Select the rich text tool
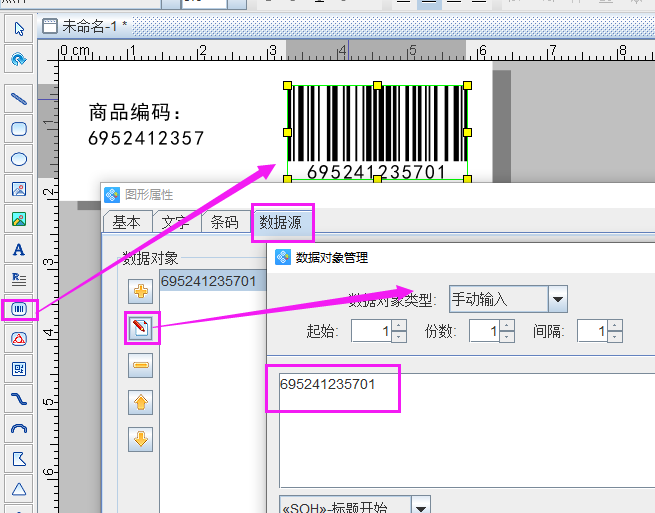 [19, 279]
